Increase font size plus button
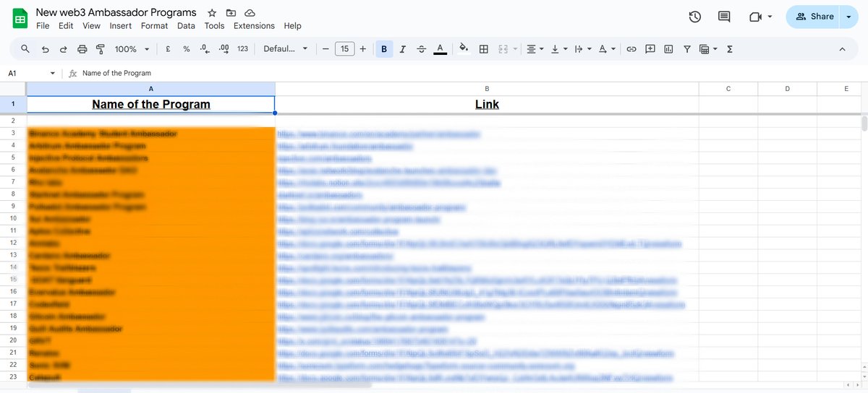Screen dimensions: 868x393 [362, 49]
